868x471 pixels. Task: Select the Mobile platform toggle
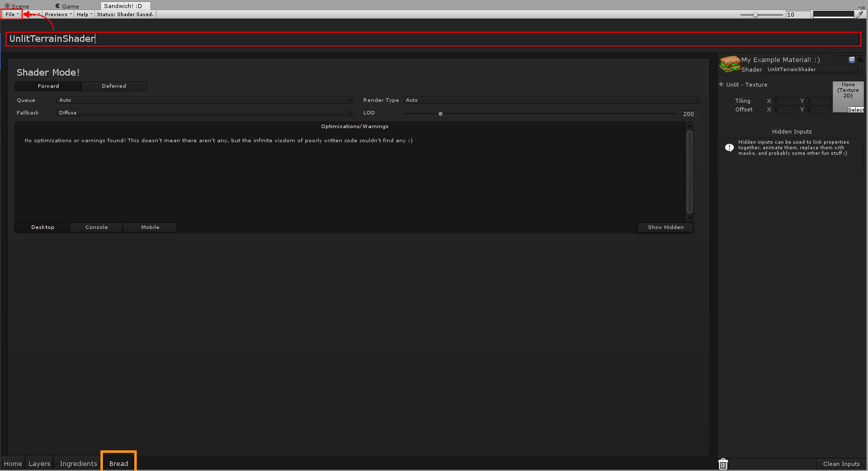[150, 227]
